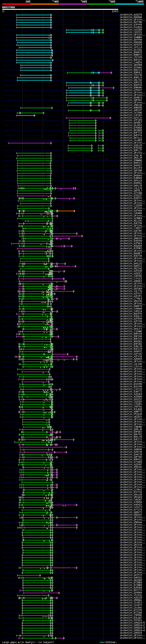The image size is (146, 644).
Task: Choose the UniRef100_B6SN99 entry
Action: click(131, 130)
